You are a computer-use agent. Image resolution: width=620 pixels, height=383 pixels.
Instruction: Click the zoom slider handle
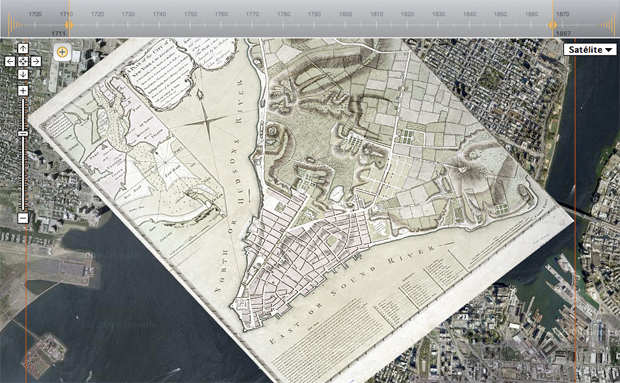[23, 134]
